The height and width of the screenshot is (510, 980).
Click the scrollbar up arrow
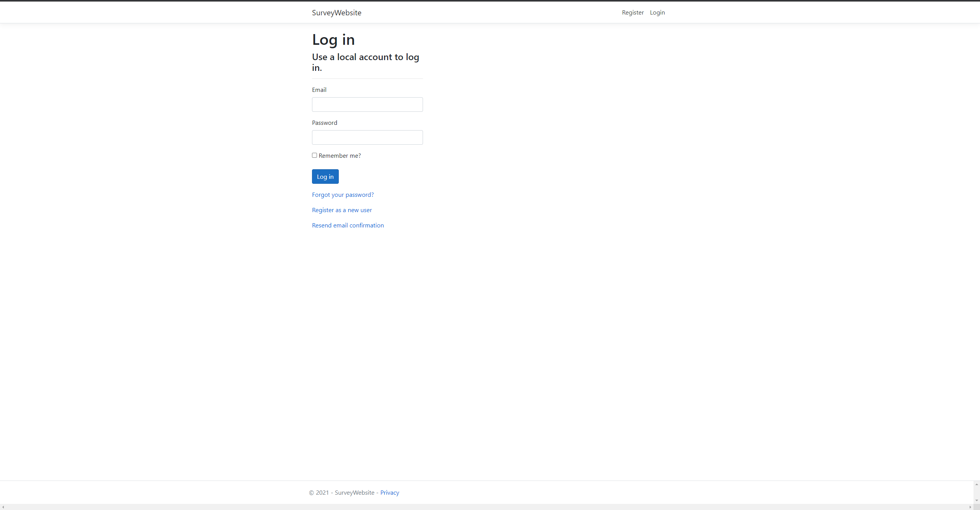(x=977, y=484)
